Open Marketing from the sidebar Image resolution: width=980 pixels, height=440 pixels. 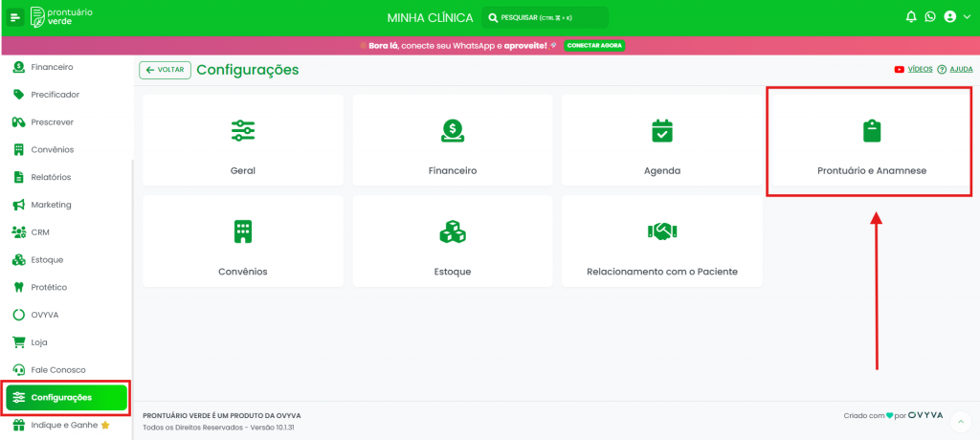click(x=51, y=205)
